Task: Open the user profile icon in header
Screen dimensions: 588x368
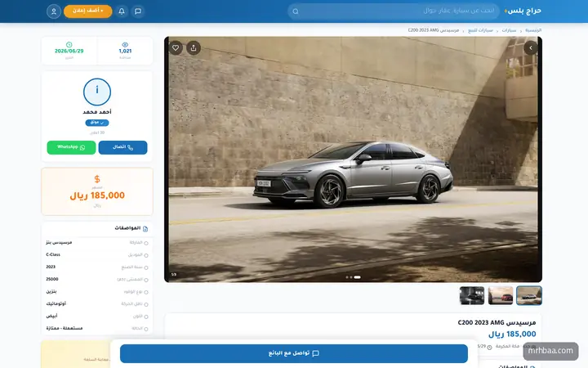Action: (x=54, y=11)
